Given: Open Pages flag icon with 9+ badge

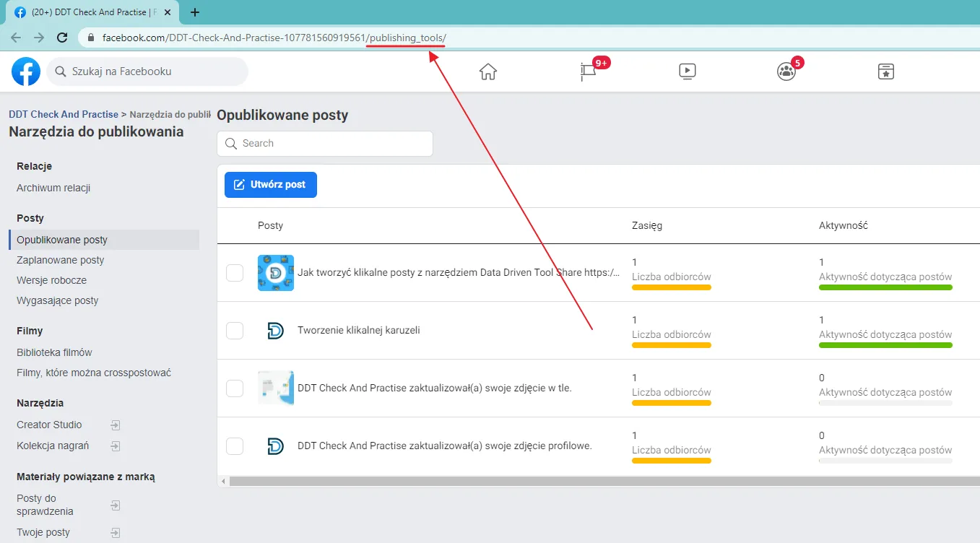Looking at the screenshot, I should (x=588, y=71).
